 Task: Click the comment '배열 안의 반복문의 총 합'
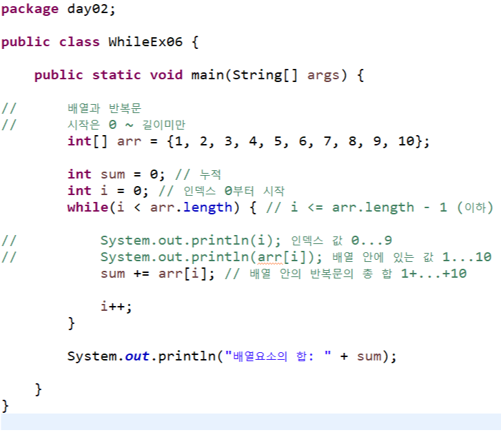tap(321, 274)
